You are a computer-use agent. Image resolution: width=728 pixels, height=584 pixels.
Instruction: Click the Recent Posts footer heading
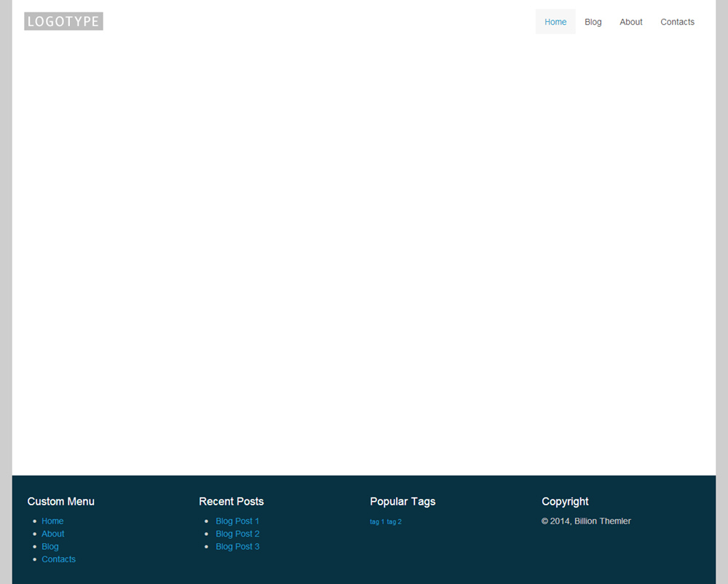pyautogui.click(x=232, y=502)
